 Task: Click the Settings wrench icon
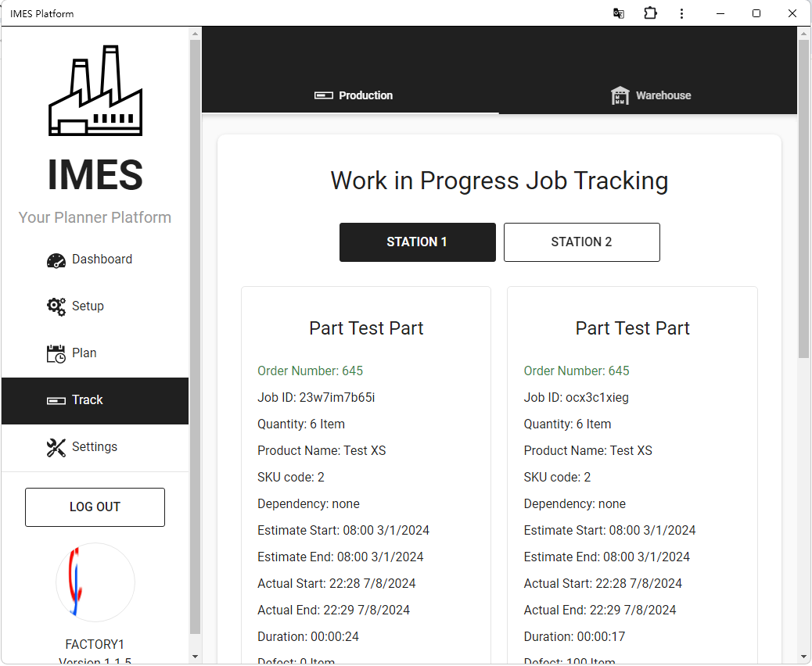56,448
